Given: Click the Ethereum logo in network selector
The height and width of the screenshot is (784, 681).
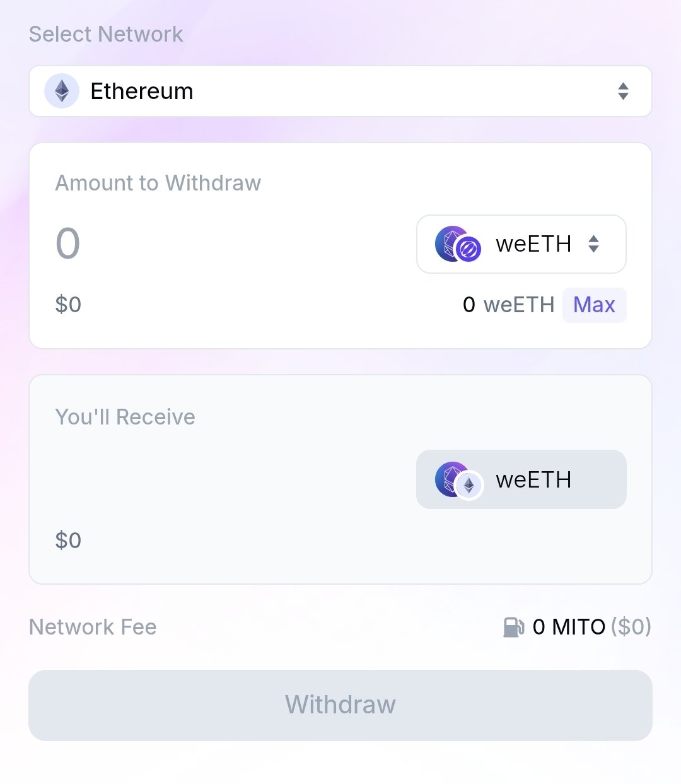Looking at the screenshot, I should [62, 91].
